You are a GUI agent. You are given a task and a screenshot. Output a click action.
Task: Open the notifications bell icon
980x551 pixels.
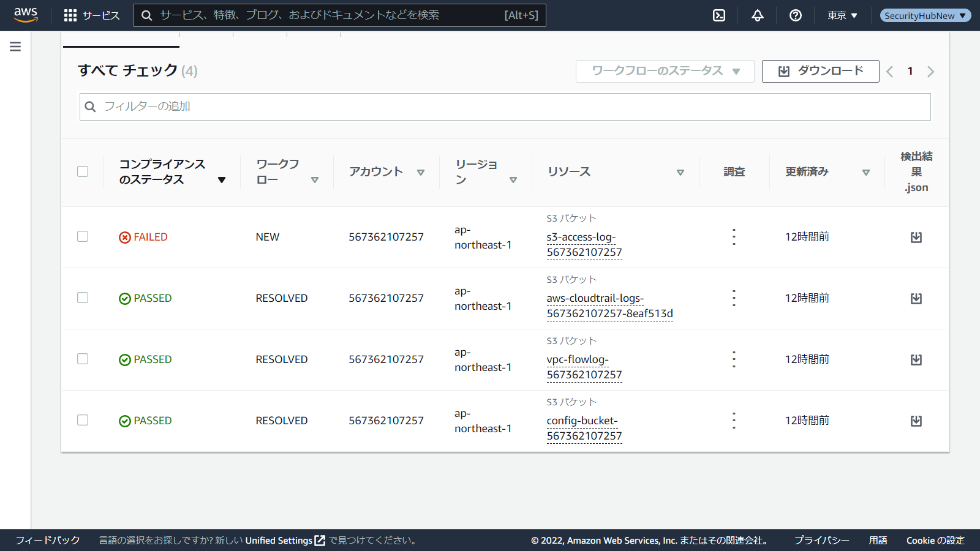(758, 15)
